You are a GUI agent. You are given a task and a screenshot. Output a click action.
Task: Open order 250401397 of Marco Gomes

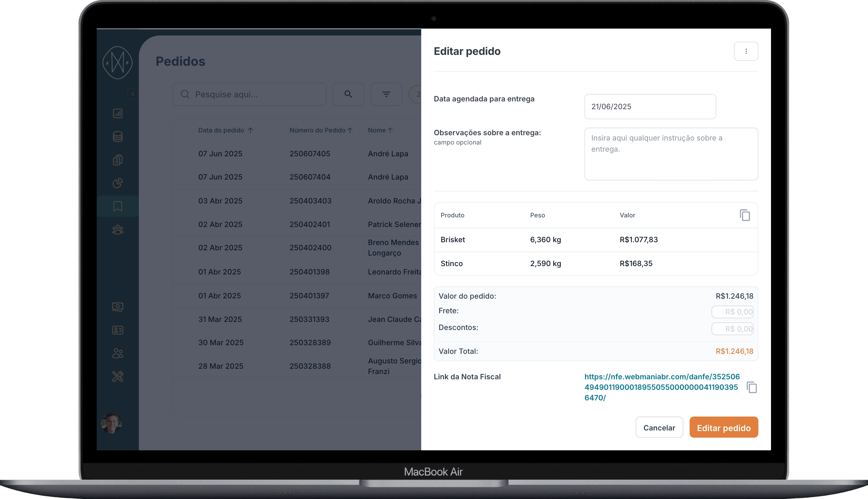(x=297, y=296)
